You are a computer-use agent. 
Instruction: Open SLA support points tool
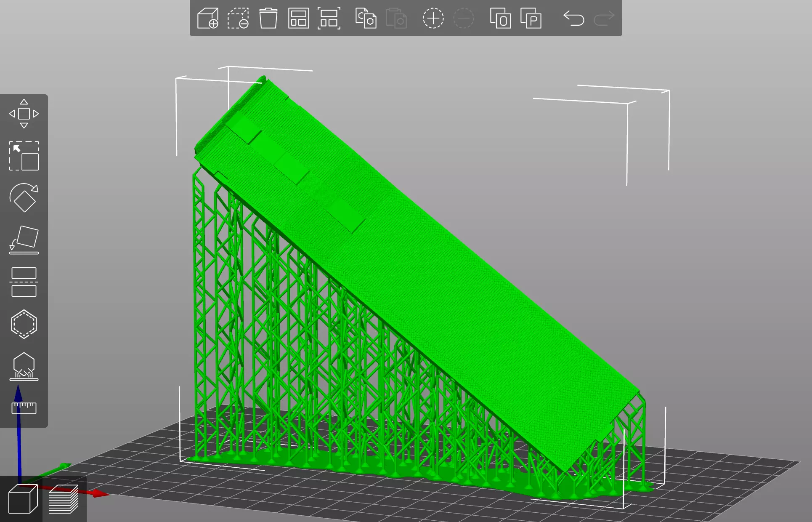point(24,366)
